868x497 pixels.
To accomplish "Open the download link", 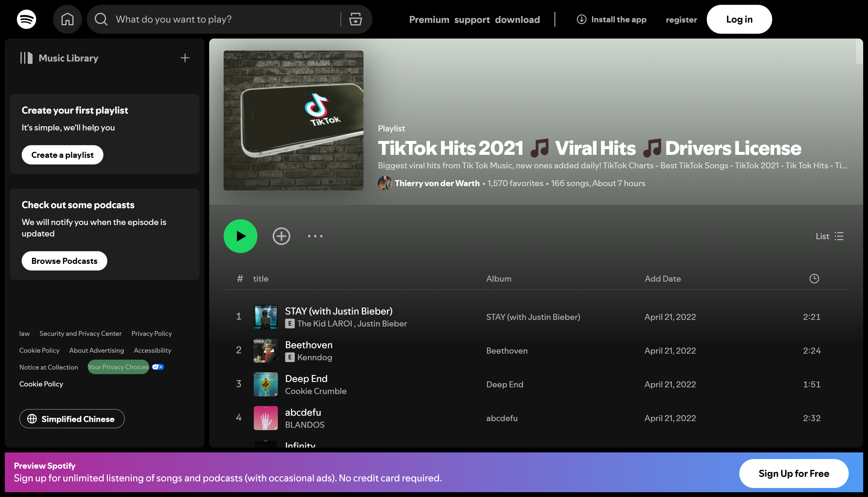I will point(517,20).
